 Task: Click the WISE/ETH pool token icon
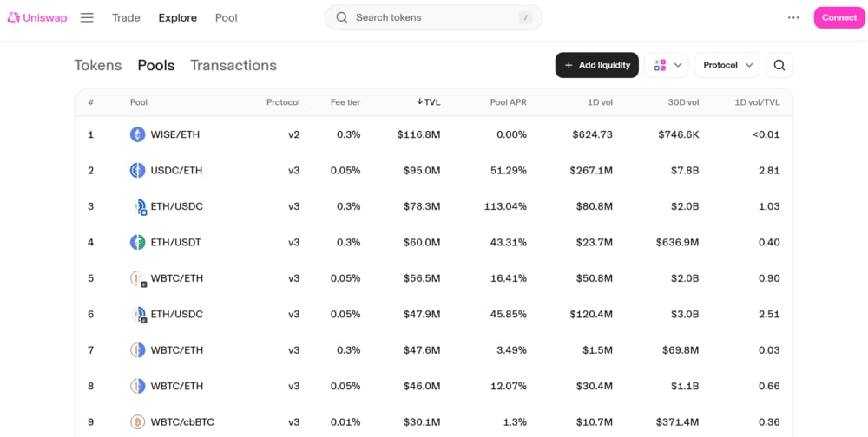[x=137, y=134]
